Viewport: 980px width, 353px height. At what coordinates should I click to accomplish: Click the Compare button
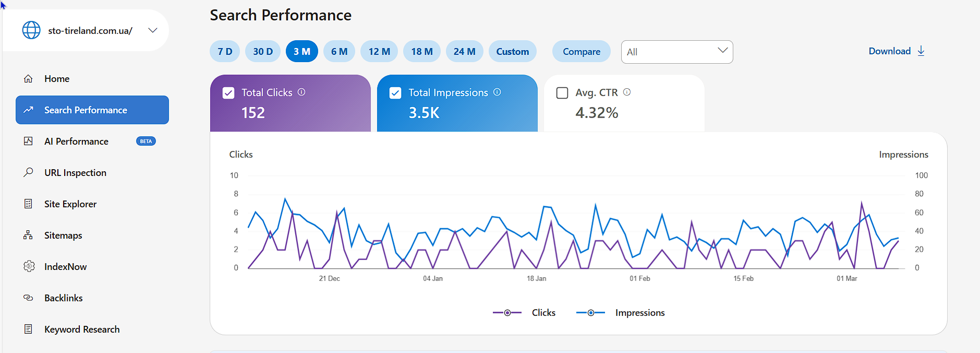(581, 52)
